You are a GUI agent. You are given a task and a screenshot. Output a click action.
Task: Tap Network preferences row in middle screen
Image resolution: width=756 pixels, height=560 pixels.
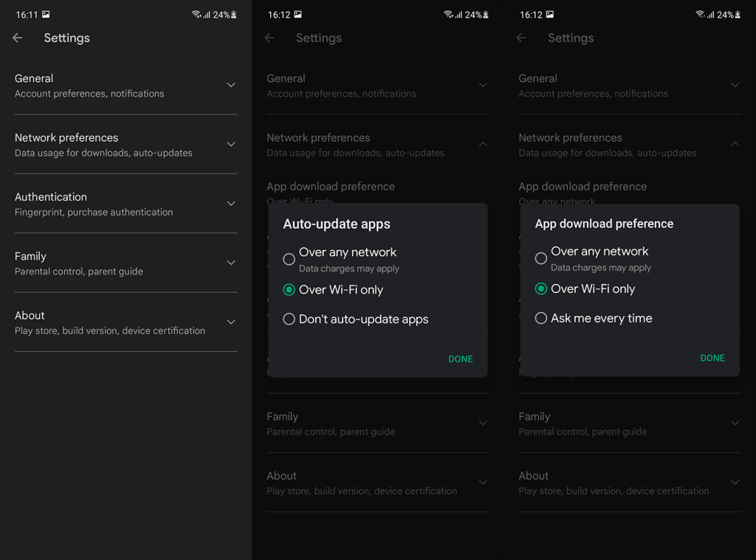click(378, 145)
